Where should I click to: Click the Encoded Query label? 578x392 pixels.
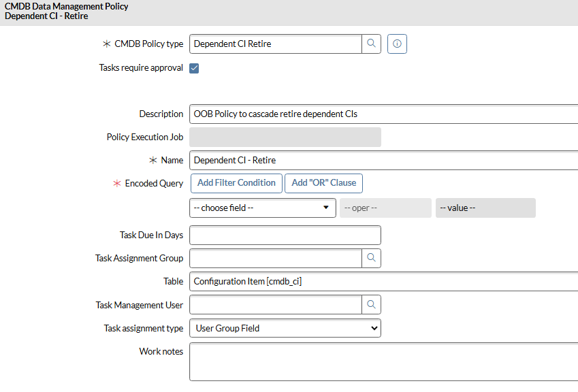coord(154,184)
